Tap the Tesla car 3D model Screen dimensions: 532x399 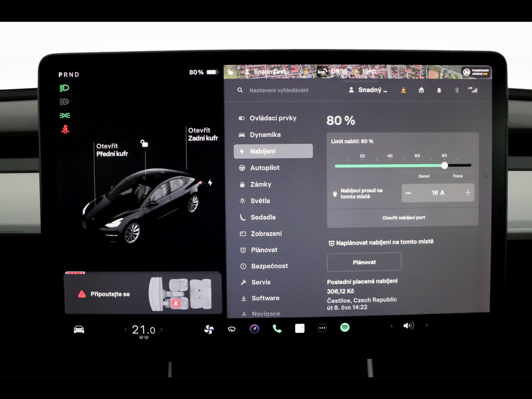[141, 206]
